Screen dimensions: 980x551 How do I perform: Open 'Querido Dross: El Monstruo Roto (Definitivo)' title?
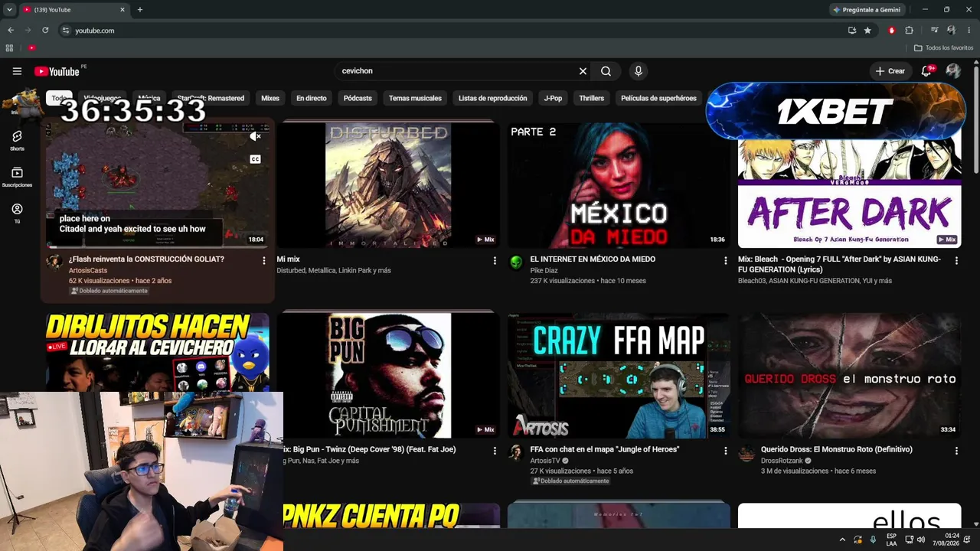(x=837, y=450)
